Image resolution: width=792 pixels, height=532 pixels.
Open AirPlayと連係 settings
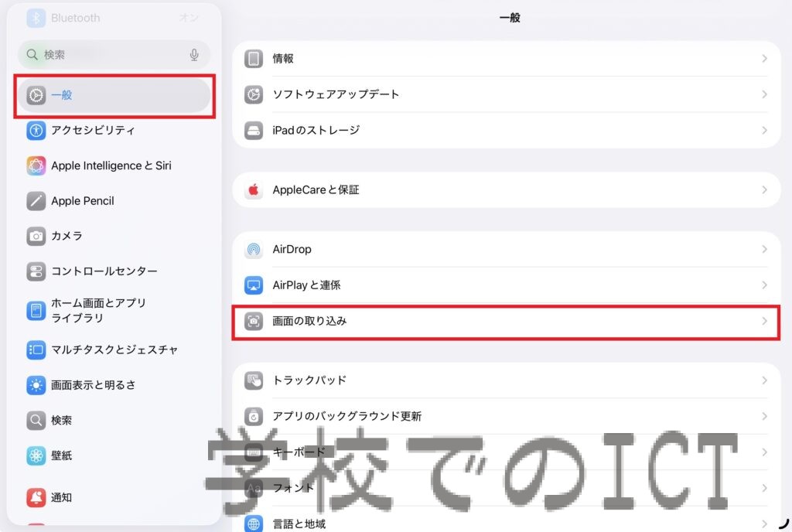coord(306,285)
